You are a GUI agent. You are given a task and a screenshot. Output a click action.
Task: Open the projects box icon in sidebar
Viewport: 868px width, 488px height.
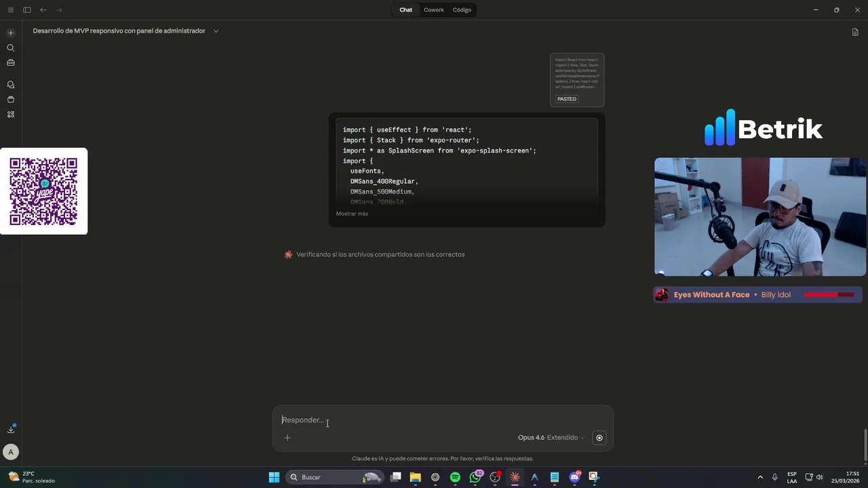pos(10,100)
